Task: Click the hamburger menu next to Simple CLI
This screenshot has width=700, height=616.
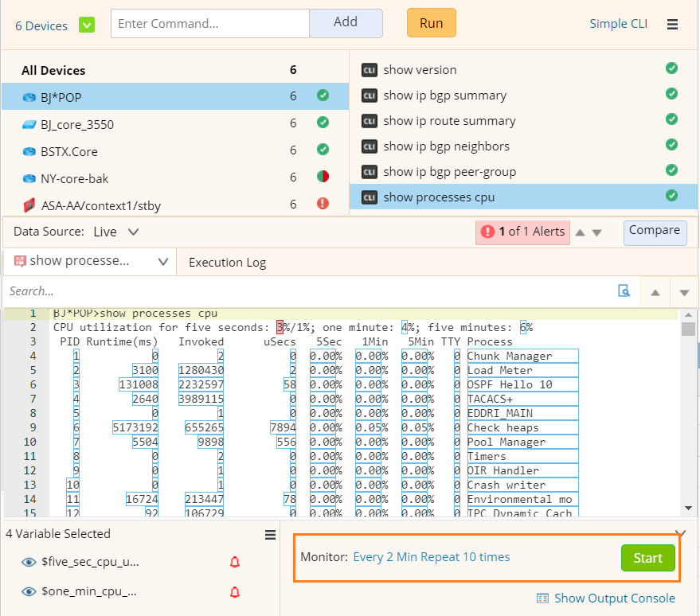Action: (673, 25)
